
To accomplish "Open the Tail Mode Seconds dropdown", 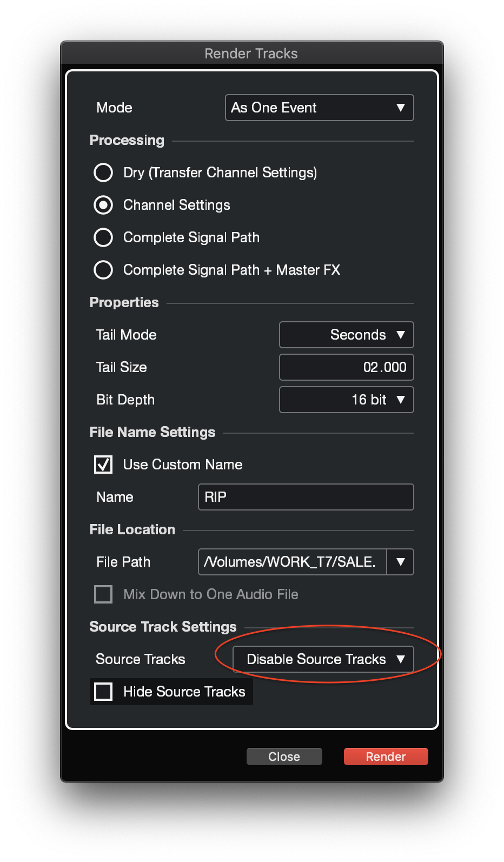I will (346, 335).
